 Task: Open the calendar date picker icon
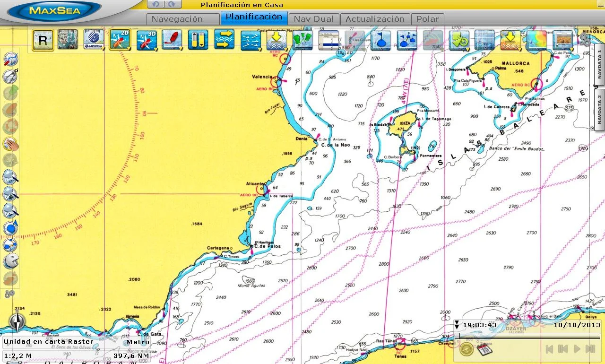tap(484, 349)
